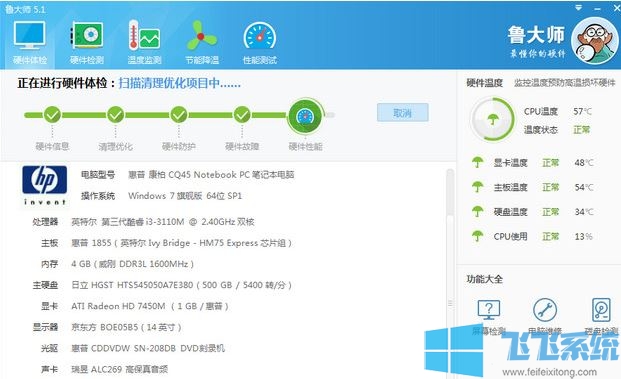Click the CPU使用 13% value
Image resolution: width=621 pixels, height=379 pixels.
tap(583, 236)
